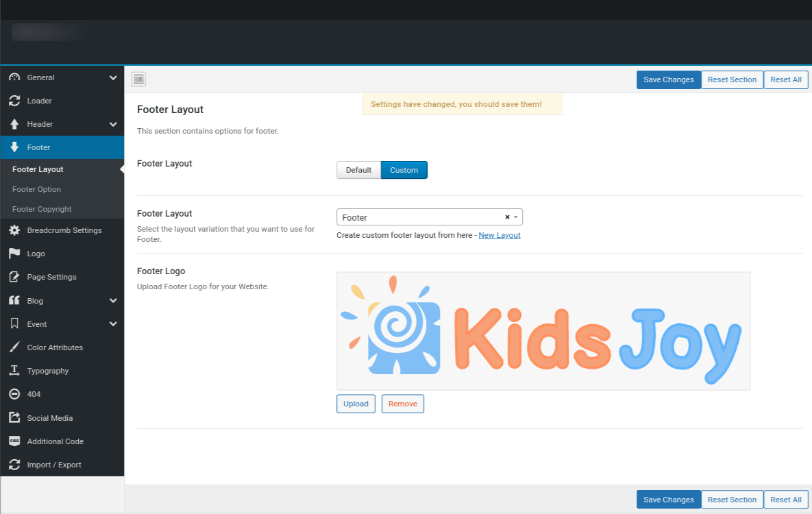The image size is (812, 514).
Task: Click the Logo flag icon
Action: (x=14, y=254)
